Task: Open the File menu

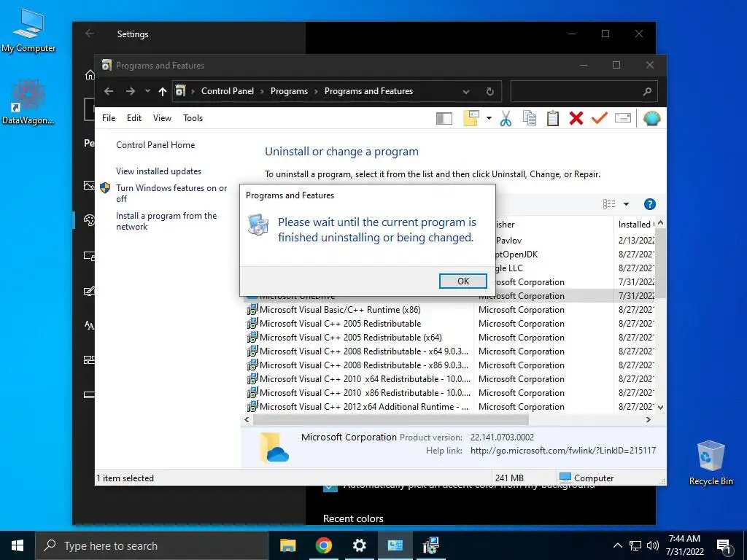Action: click(109, 117)
